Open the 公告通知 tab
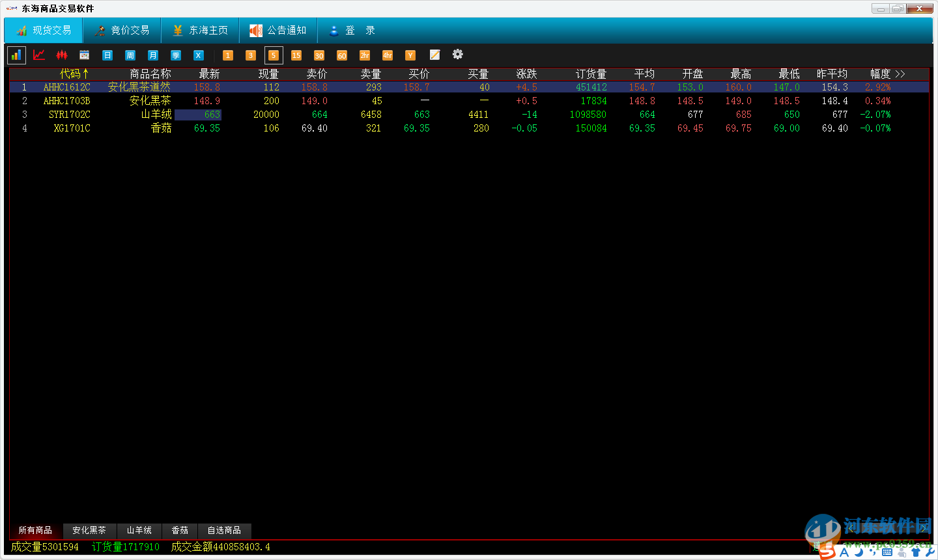Viewport: 938px width, 560px height. (278, 31)
